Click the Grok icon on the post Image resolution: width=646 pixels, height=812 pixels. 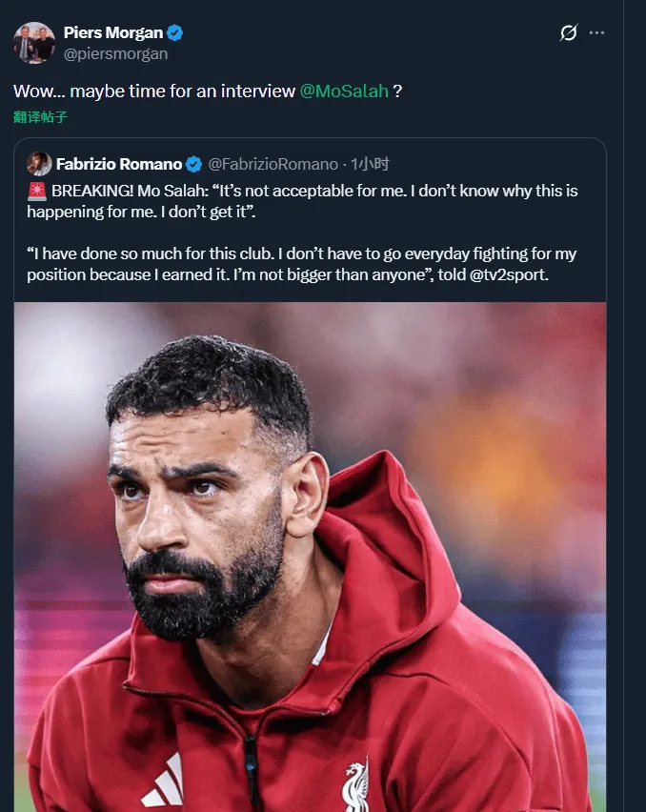coord(568,33)
